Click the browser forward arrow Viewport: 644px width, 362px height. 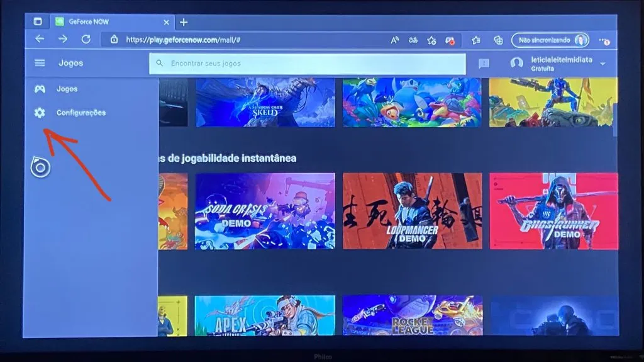[63, 39]
